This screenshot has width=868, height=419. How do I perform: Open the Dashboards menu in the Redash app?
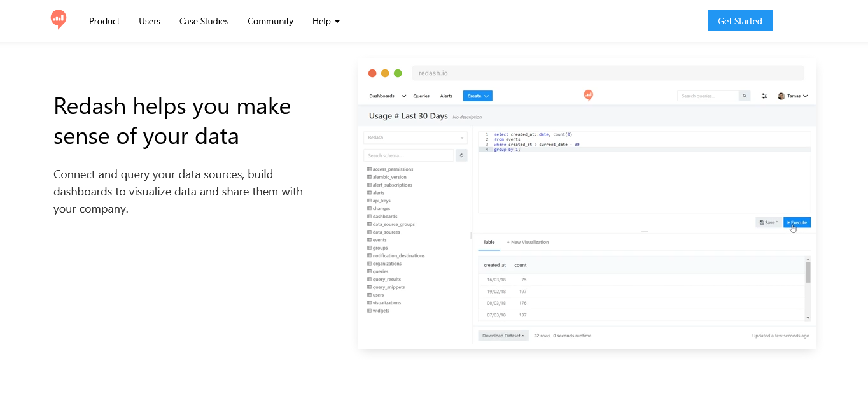point(382,96)
